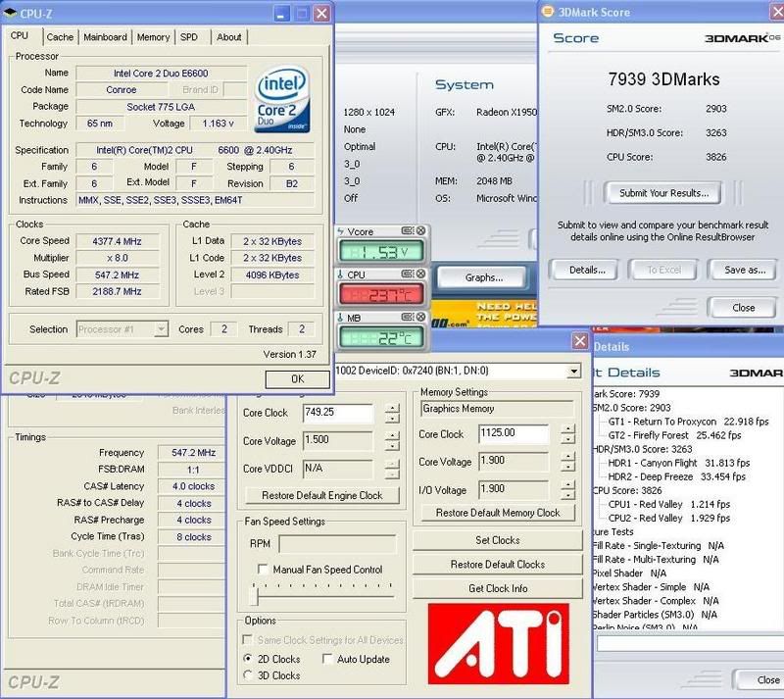784x699 pixels.
Task: Enable the Auto Update checkbox
Action: click(x=327, y=659)
